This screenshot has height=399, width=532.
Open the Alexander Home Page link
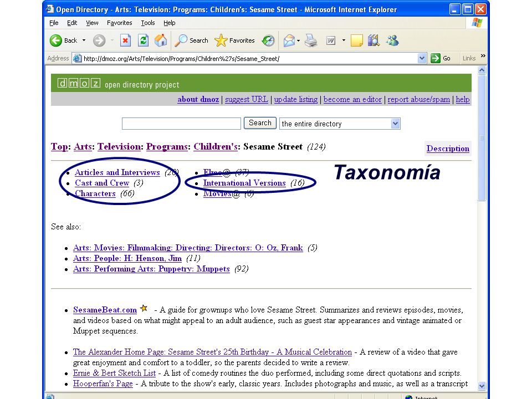click(x=212, y=352)
